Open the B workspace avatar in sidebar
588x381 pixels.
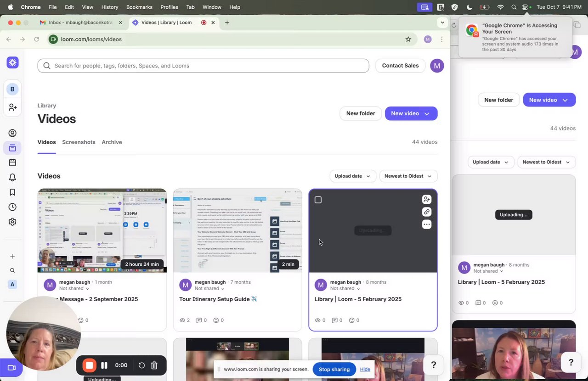(12, 89)
